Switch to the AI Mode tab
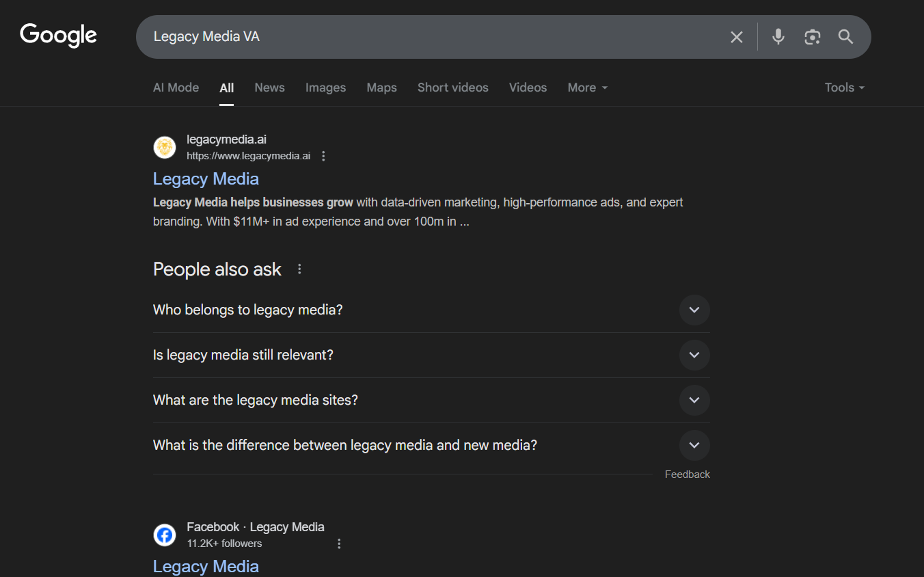The width and height of the screenshot is (924, 577). (176, 88)
